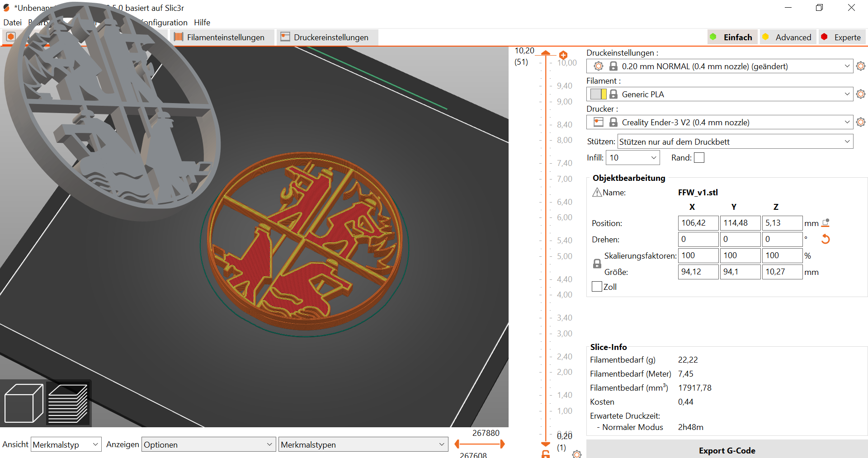The height and width of the screenshot is (458, 868).
Task: Click right handle of horizontal move slider
Action: [502, 444]
